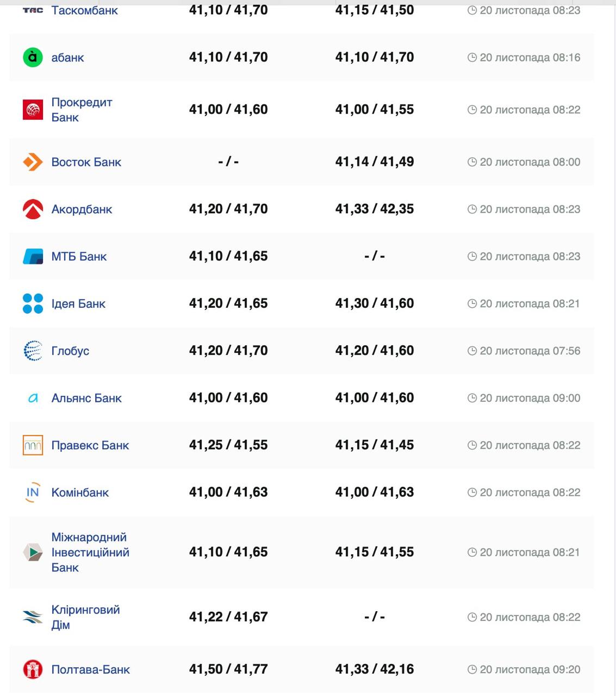Click the Глобус globe logo
616x696 pixels.
pos(33,351)
